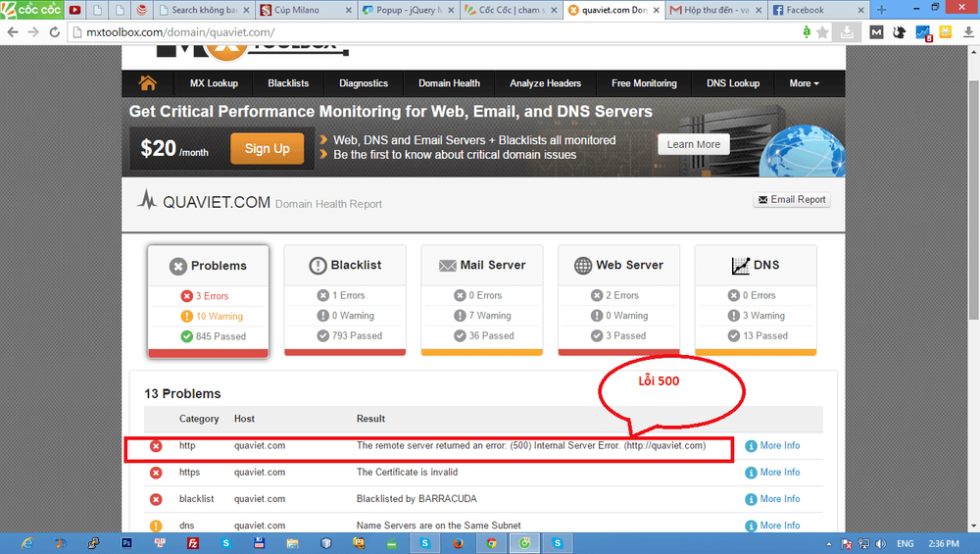Go to the Domain Health page

click(449, 83)
